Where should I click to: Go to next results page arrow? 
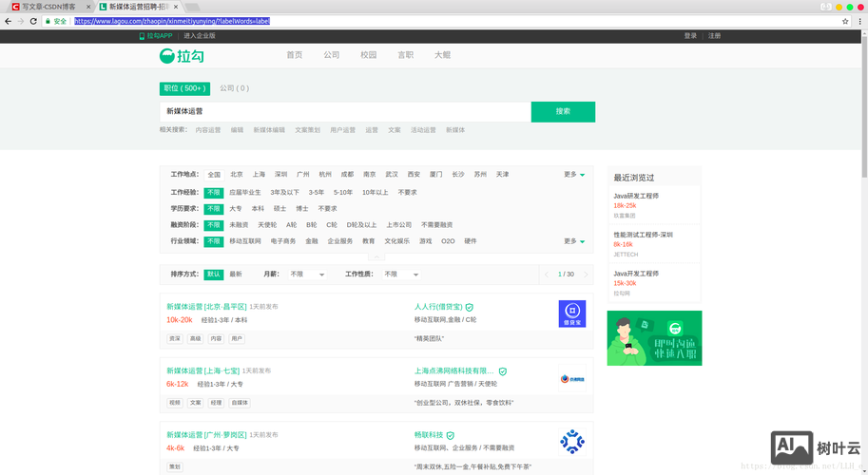click(586, 275)
